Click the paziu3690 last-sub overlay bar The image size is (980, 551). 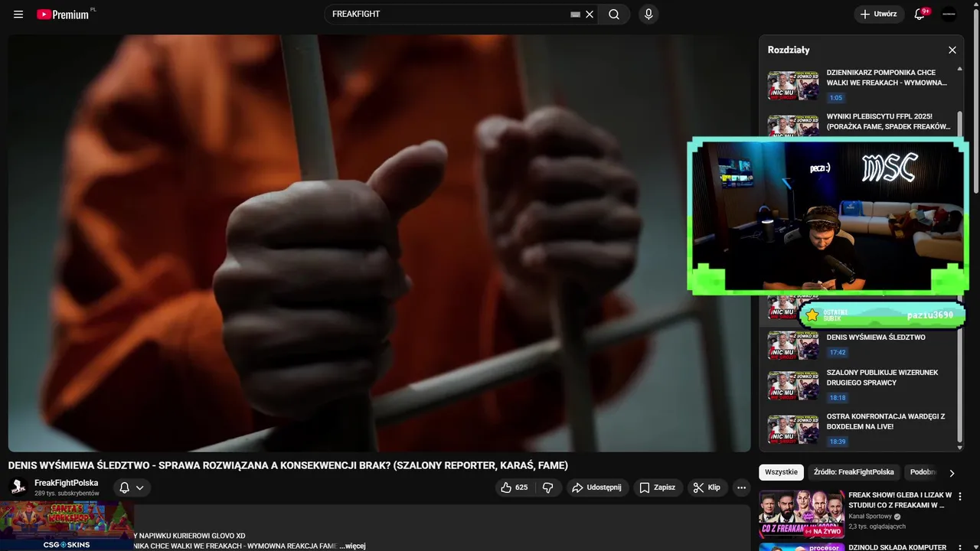pos(883,315)
